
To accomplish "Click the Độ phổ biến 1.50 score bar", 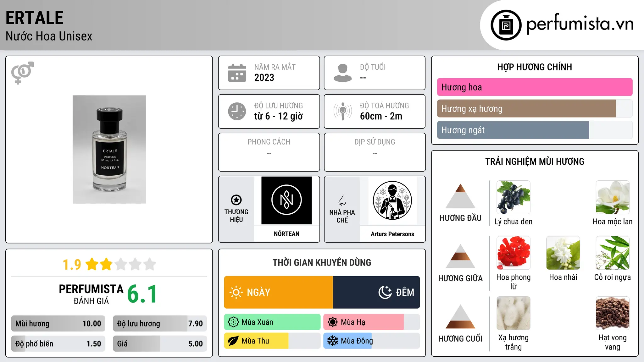I will click(58, 343).
